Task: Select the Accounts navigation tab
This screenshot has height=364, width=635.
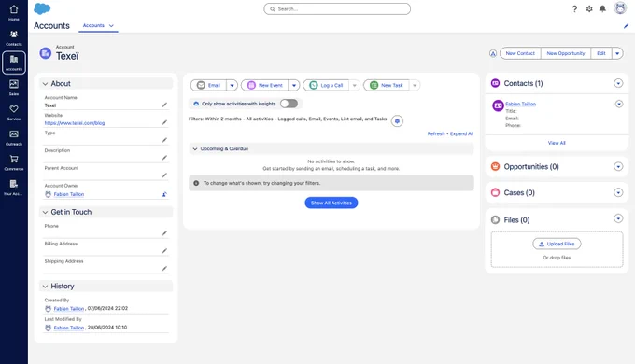Action: click(x=93, y=25)
